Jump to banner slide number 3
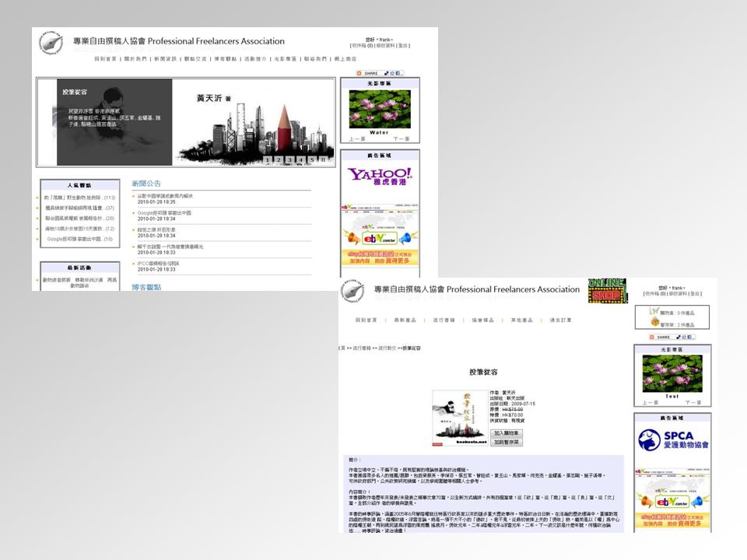747x560 pixels. click(289, 160)
